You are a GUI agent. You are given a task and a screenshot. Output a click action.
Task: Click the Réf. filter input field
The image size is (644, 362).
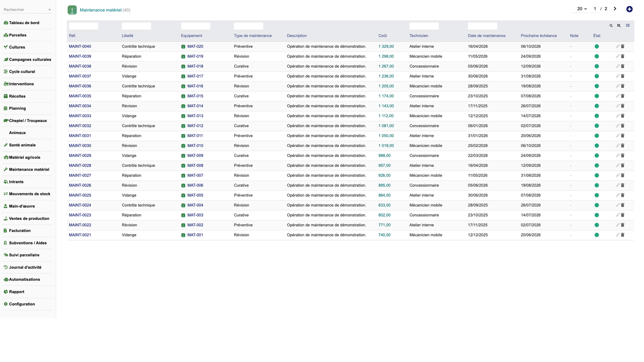pos(83,26)
